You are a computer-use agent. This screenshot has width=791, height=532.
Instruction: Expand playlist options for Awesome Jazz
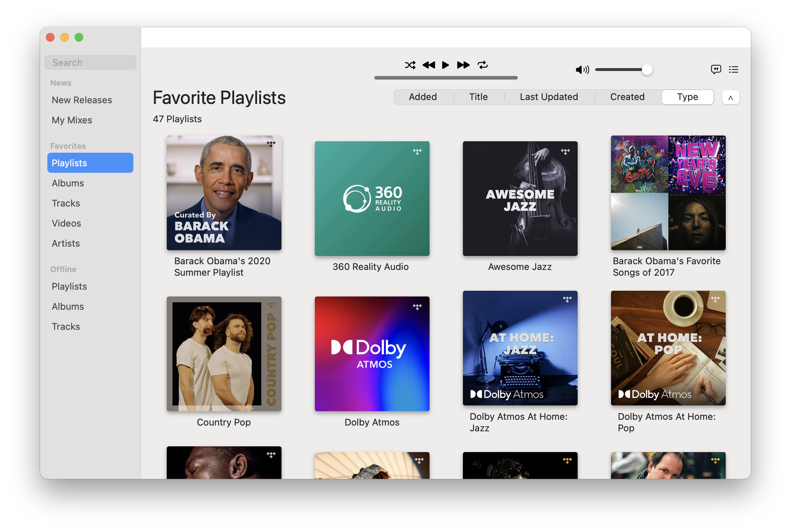565,149
